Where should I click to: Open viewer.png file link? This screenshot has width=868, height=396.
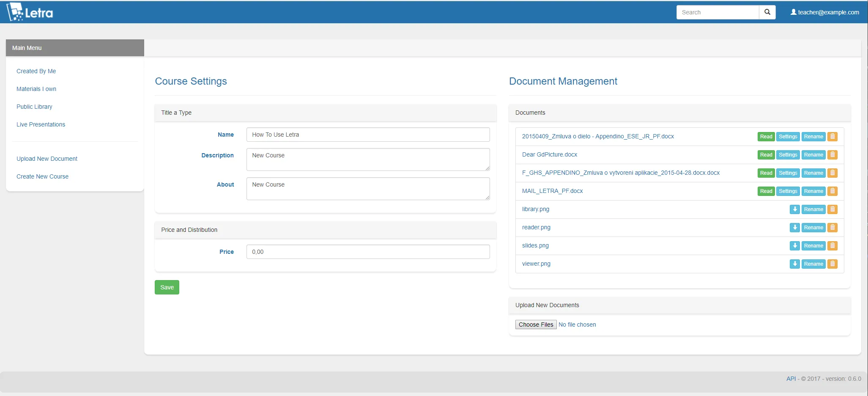pyautogui.click(x=536, y=264)
